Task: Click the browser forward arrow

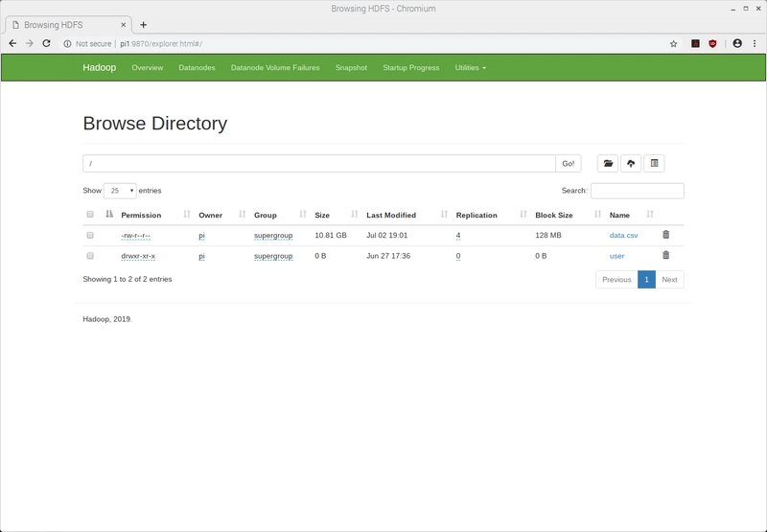Action: point(30,43)
